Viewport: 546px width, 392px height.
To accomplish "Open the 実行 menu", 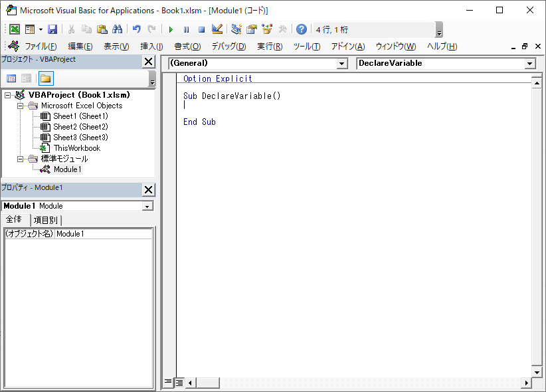I will (270, 47).
